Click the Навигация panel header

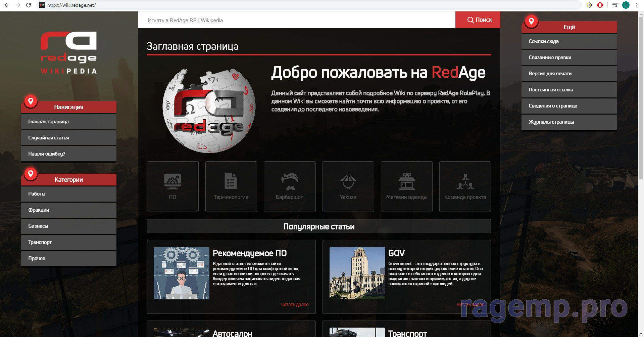point(68,107)
